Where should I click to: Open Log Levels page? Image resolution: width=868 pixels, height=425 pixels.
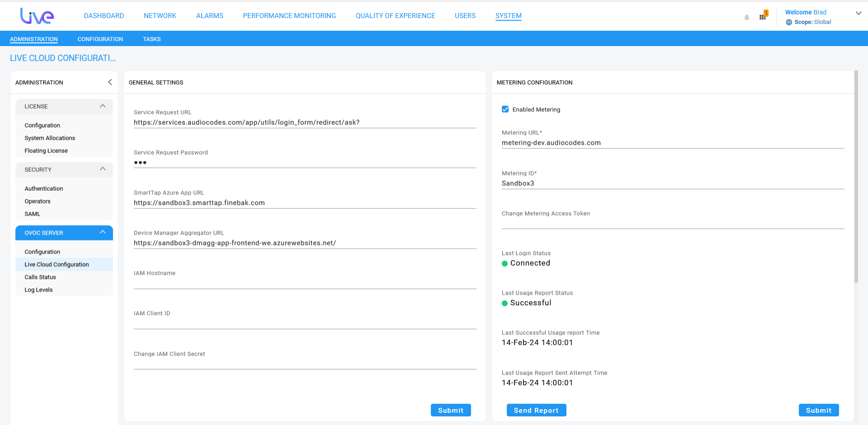(38, 290)
